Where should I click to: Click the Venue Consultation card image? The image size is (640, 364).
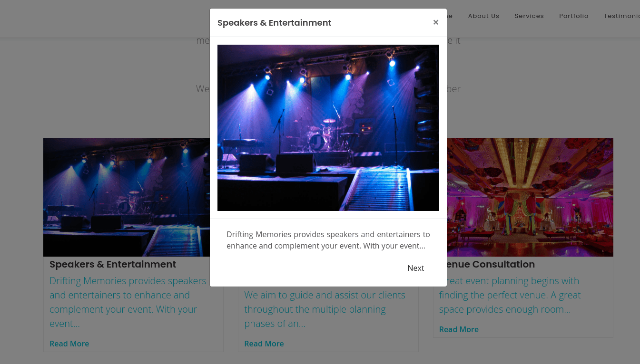pos(530,197)
